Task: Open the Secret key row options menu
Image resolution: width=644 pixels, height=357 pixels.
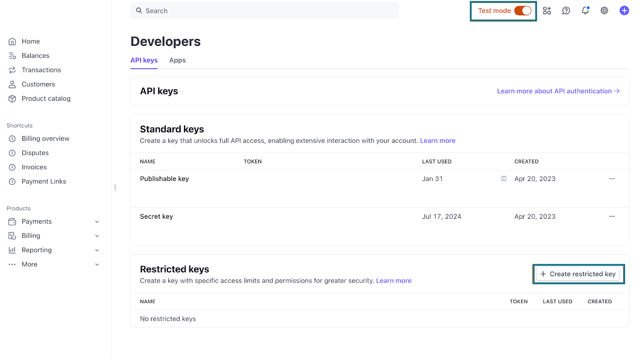Action: (612, 216)
